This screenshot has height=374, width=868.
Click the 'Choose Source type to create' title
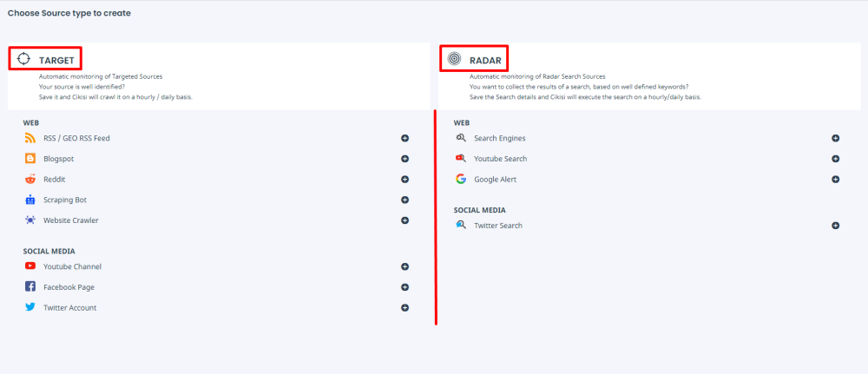point(69,13)
